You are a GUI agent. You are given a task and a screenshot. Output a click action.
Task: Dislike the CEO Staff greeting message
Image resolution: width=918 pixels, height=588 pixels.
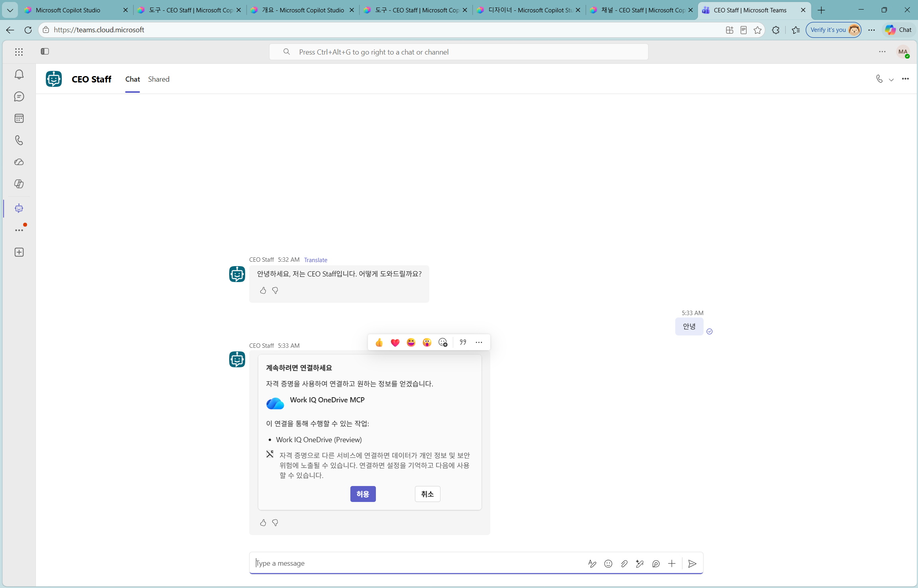point(275,291)
